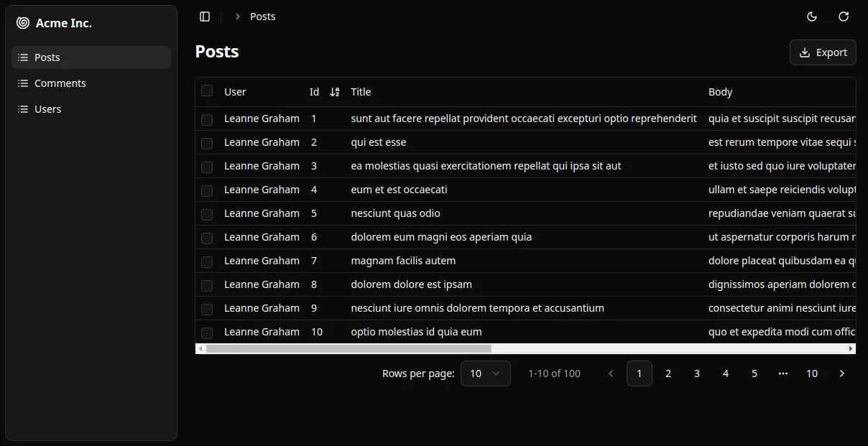Sort by Id using the sort icon

[334, 92]
